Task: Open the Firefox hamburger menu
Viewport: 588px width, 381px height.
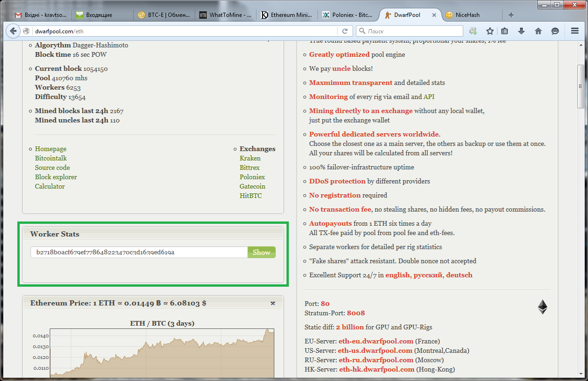Action: (x=575, y=31)
